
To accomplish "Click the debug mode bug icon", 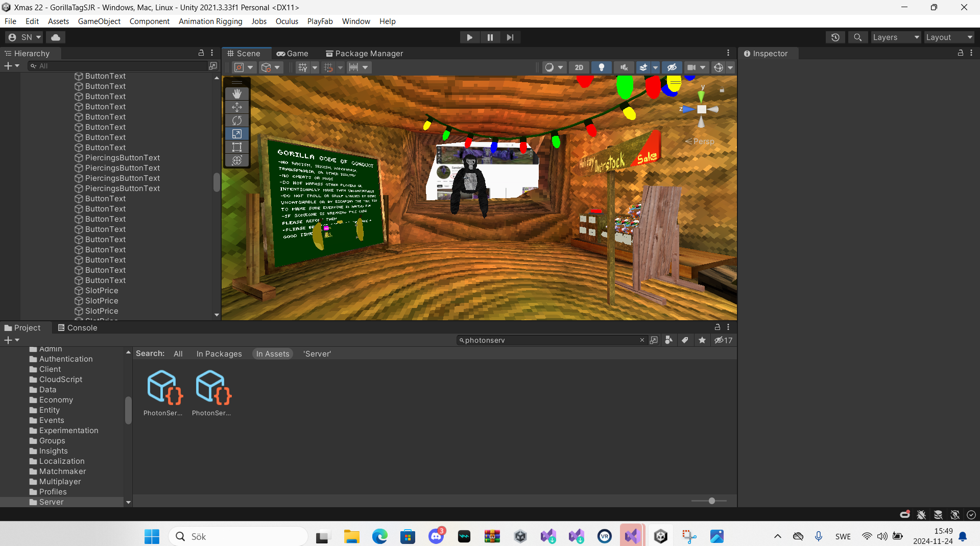I will point(921,514).
